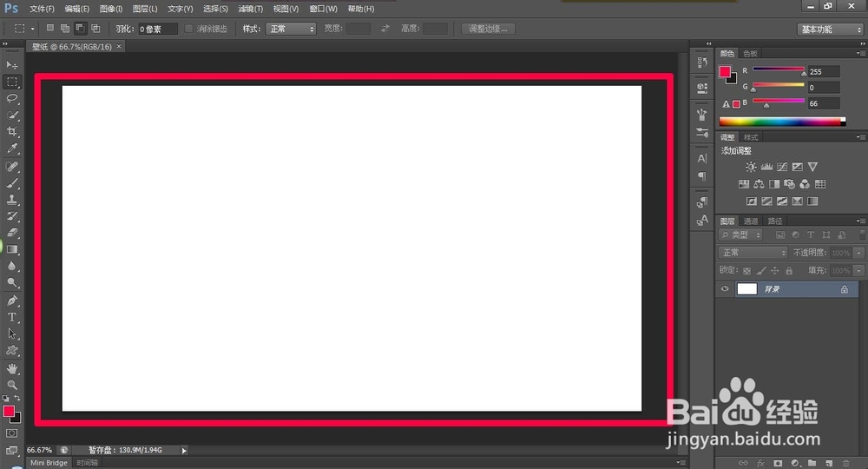Click the B channel color slider
The height and width of the screenshot is (469, 868).
(779, 101)
